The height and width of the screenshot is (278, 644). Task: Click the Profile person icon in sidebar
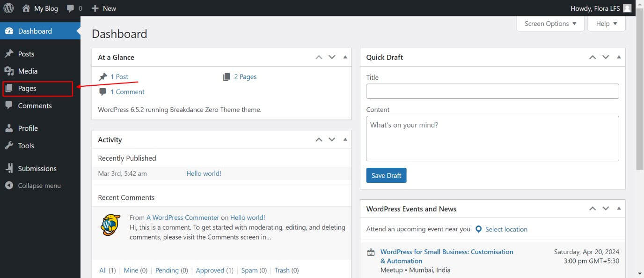point(9,128)
